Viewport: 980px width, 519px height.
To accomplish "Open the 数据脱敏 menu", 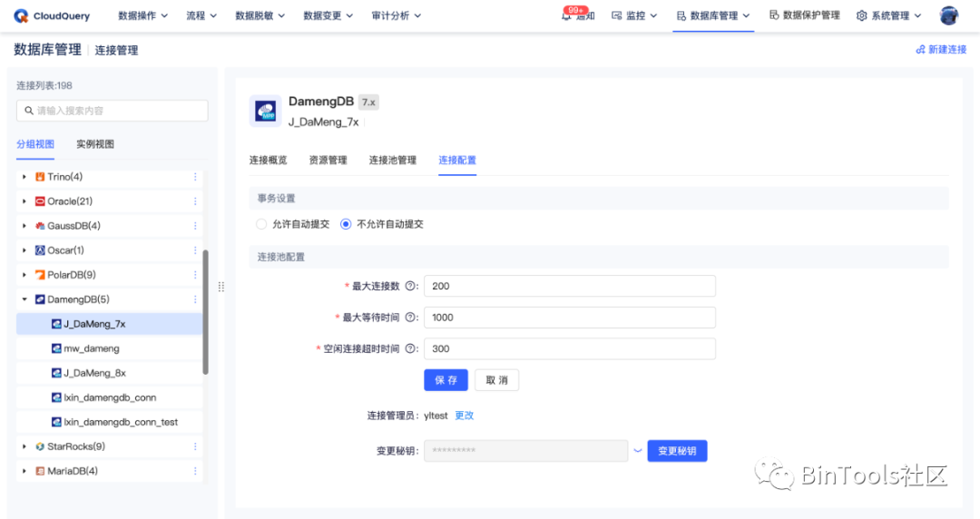I will (260, 15).
